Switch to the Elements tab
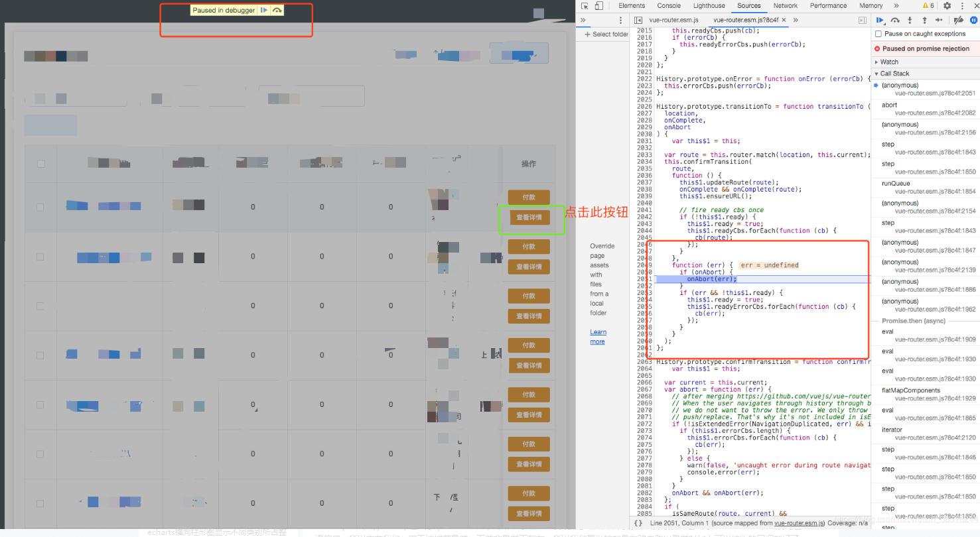This screenshot has height=537, width=980. point(631,5)
